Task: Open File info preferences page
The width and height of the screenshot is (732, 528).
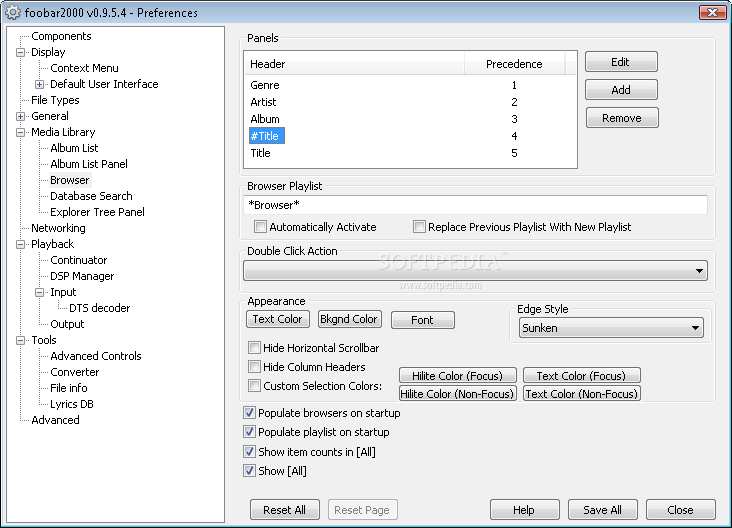Action: (x=69, y=388)
